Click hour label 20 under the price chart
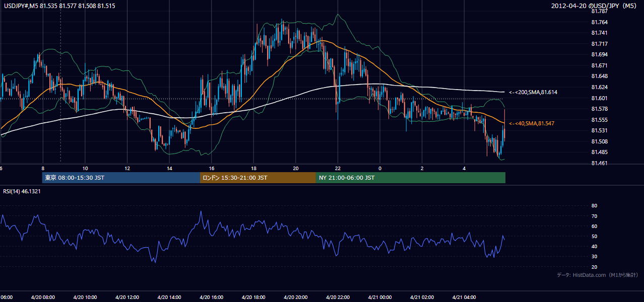 point(296,168)
